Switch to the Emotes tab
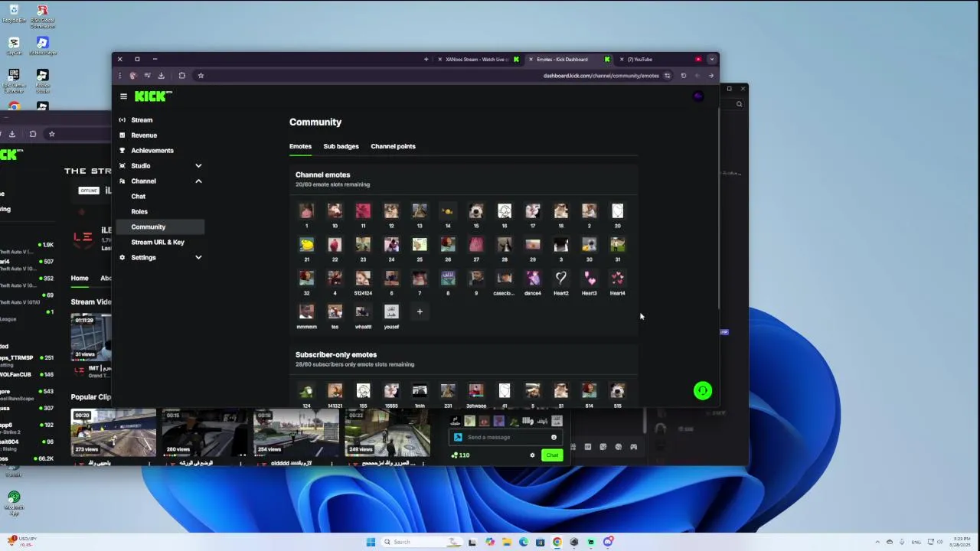The image size is (980, 551). [300, 146]
